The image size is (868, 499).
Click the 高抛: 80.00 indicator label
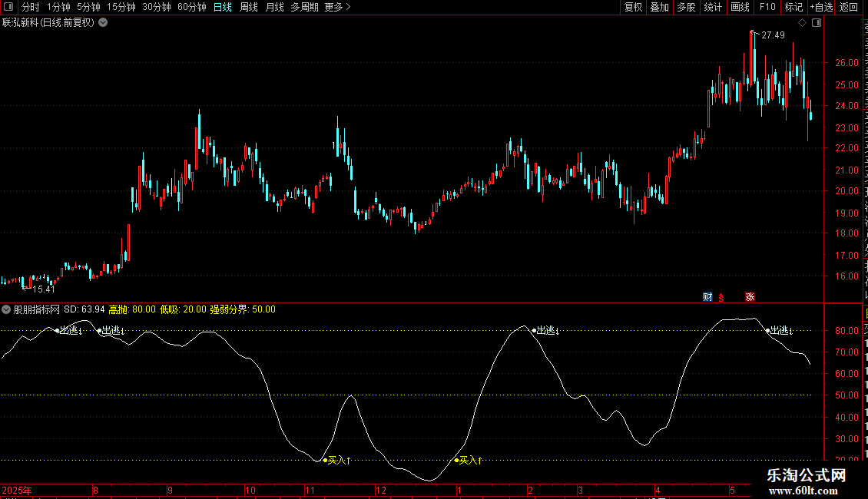coord(132,309)
